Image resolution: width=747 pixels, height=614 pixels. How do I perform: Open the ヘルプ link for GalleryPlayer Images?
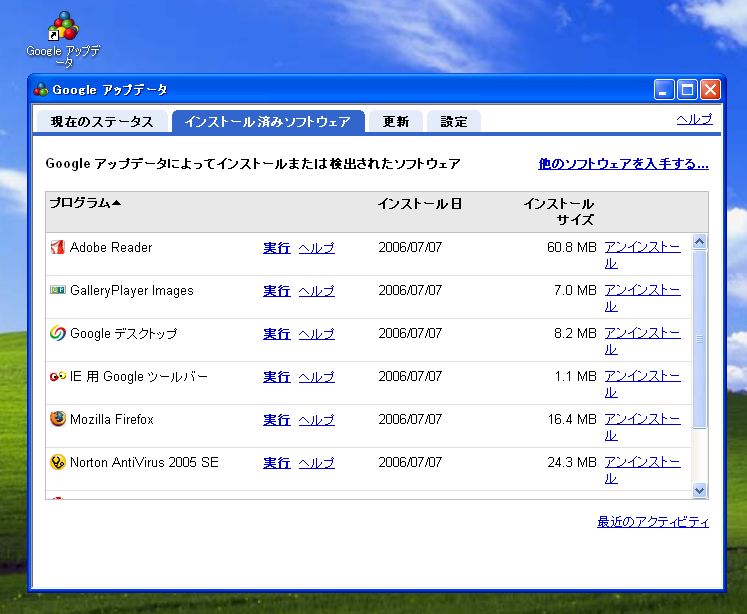click(x=317, y=291)
